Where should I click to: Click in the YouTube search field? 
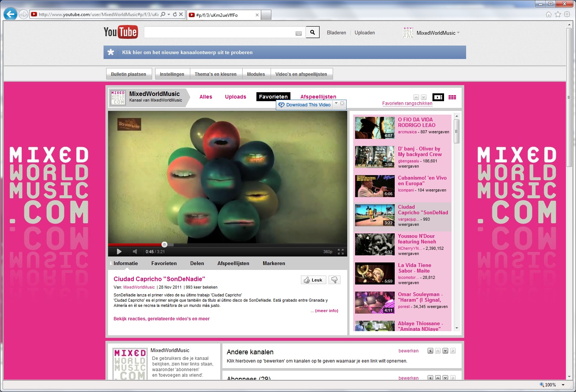coord(224,32)
